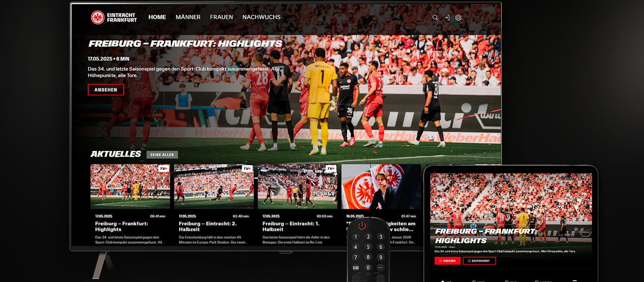Click the red back arrow on the tablet
The width and height of the screenshot is (644, 282).
tap(434, 174)
